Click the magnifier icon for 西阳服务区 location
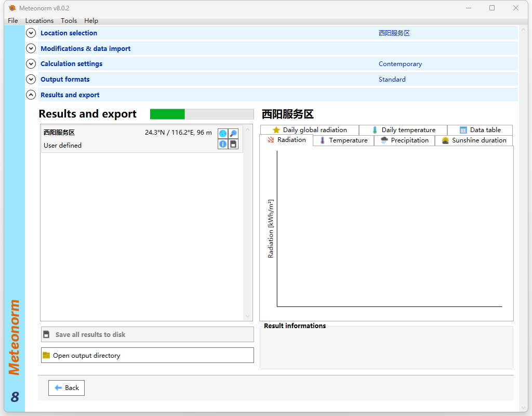Screen dimensions: 532x416 [x=233, y=134]
